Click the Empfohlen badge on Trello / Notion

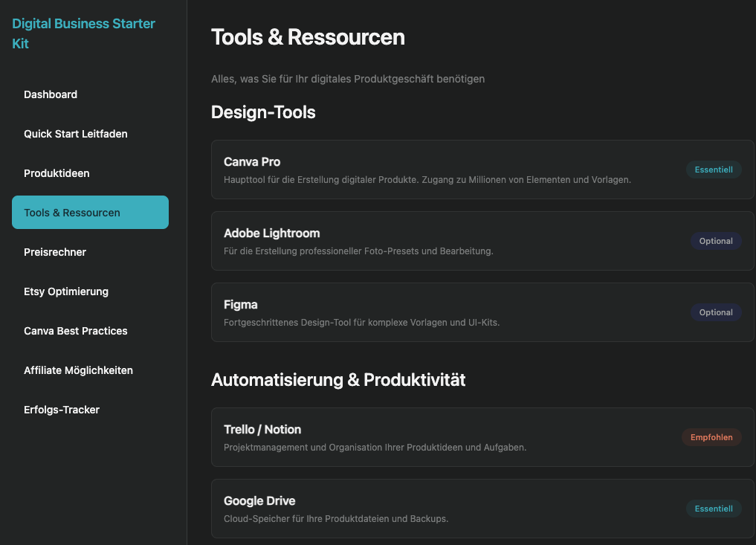711,437
